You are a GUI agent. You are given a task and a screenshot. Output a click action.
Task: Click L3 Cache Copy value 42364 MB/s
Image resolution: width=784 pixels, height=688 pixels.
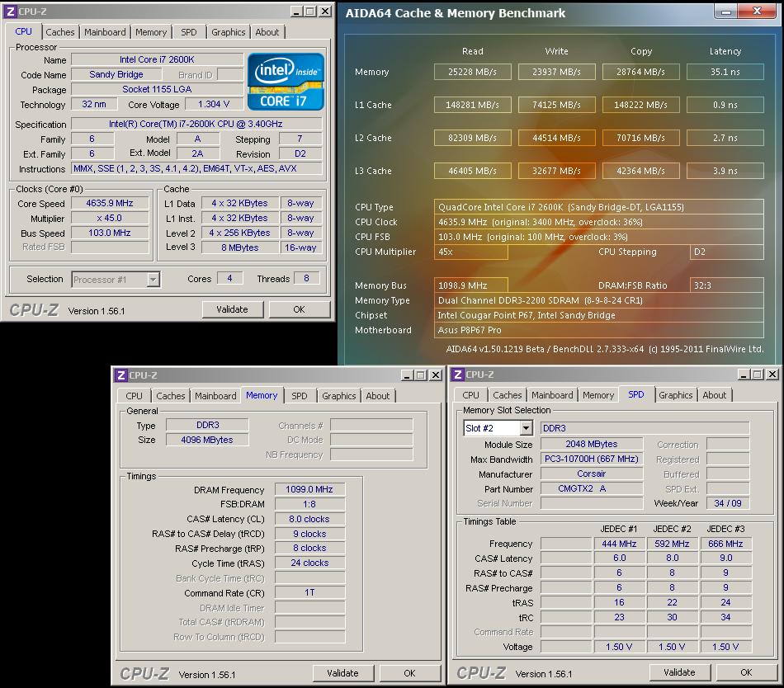[x=640, y=171]
